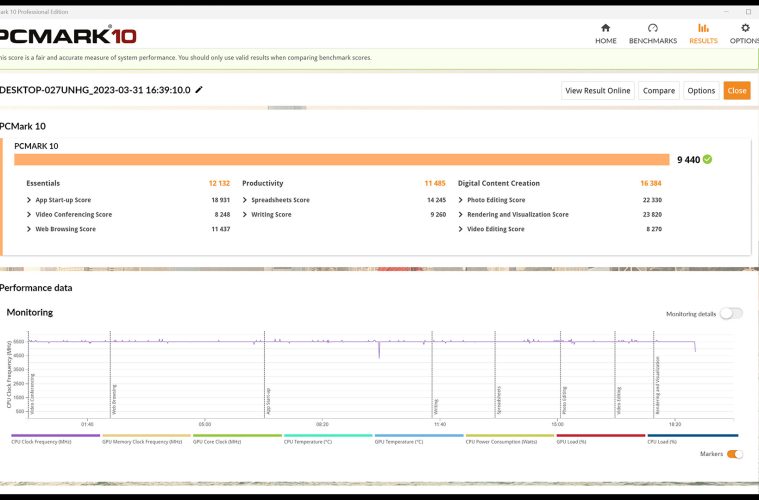Click the Performance data heading
The image size is (759, 500).
point(36,288)
